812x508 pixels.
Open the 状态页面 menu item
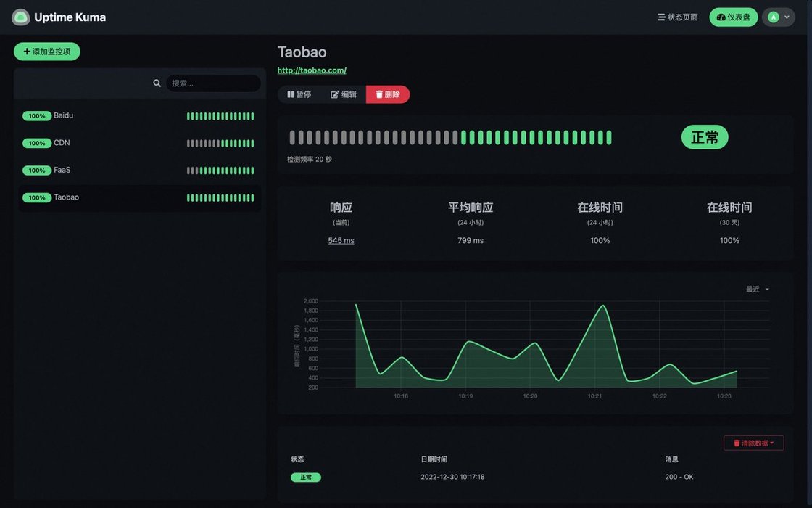point(677,17)
